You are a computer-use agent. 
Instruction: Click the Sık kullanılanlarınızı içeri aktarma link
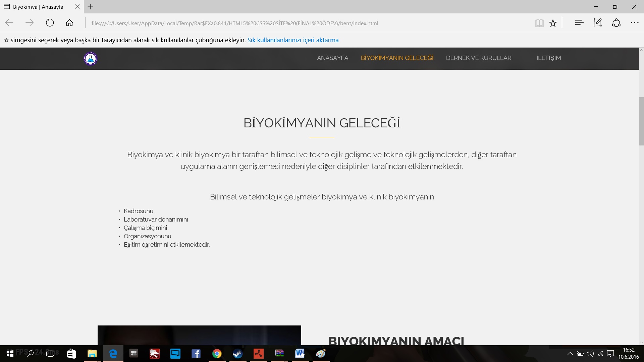point(293,40)
